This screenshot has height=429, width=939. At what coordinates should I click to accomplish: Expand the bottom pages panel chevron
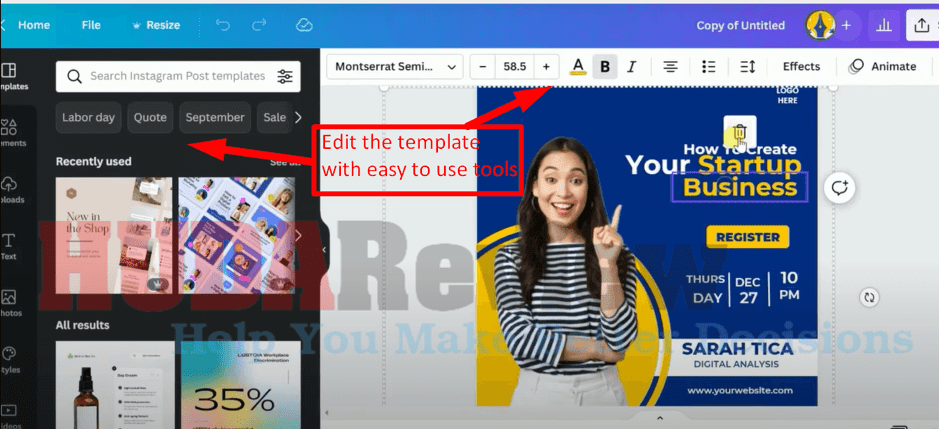coord(660,418)
